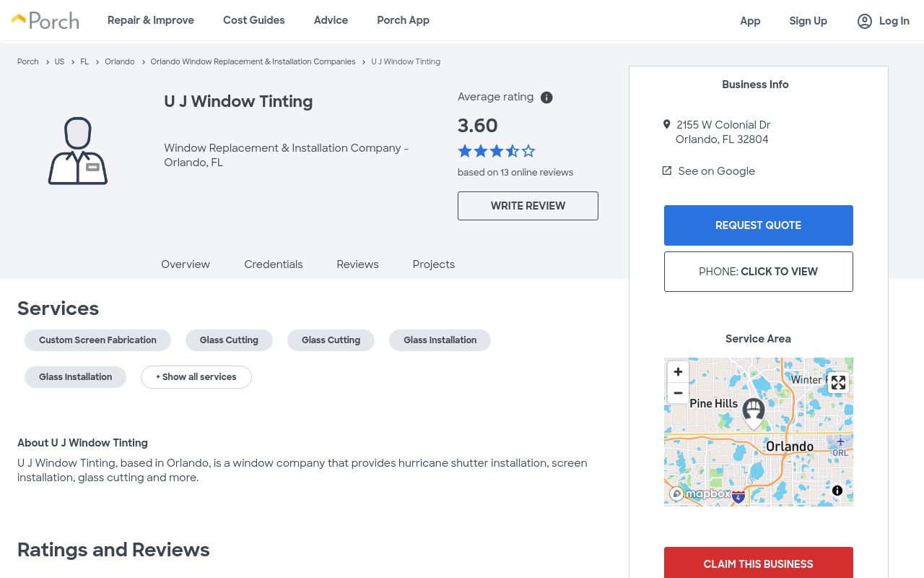Screen dimensions: 924x578
Task: Click the 3.60 rating value
Action: tap(478, 126)
